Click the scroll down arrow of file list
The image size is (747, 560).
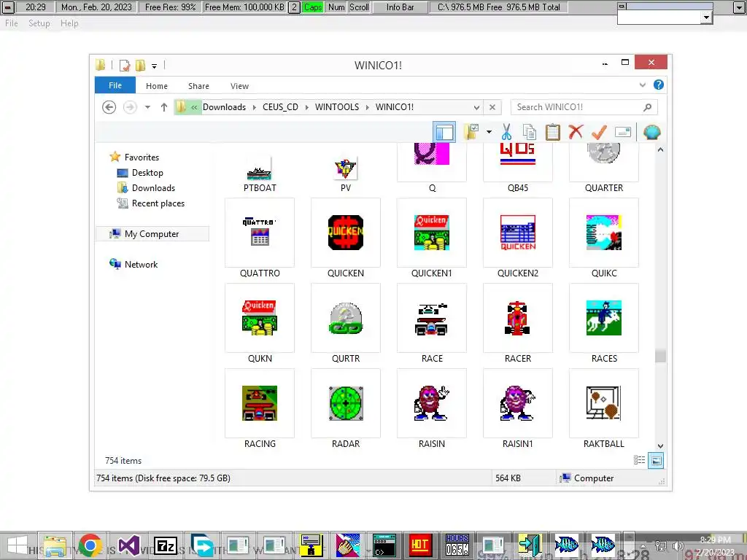pyautogui.click(x=660, y=446)
